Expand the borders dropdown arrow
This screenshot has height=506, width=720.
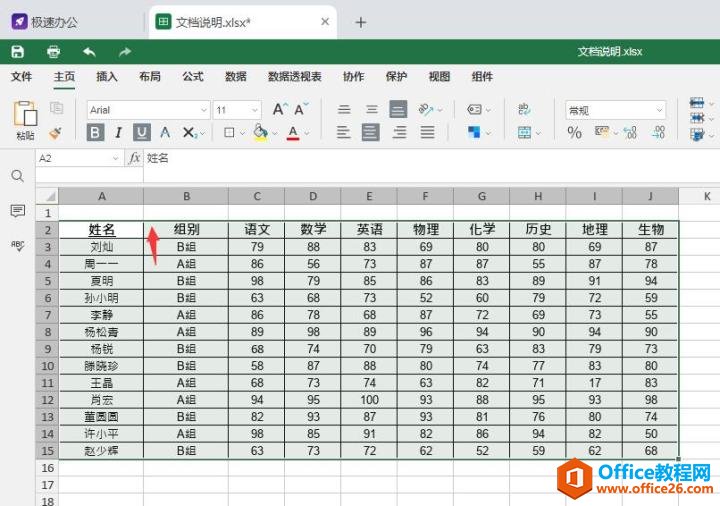[x=242, y=134]
